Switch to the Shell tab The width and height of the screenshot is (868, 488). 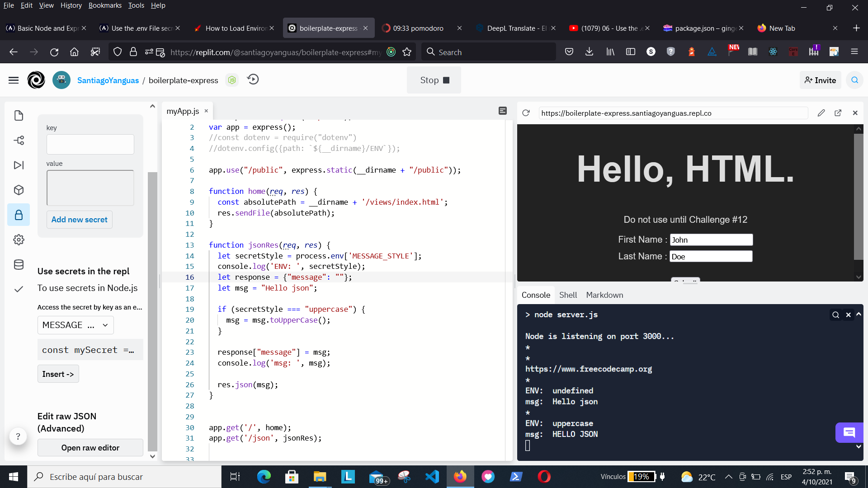coord(568,295)
